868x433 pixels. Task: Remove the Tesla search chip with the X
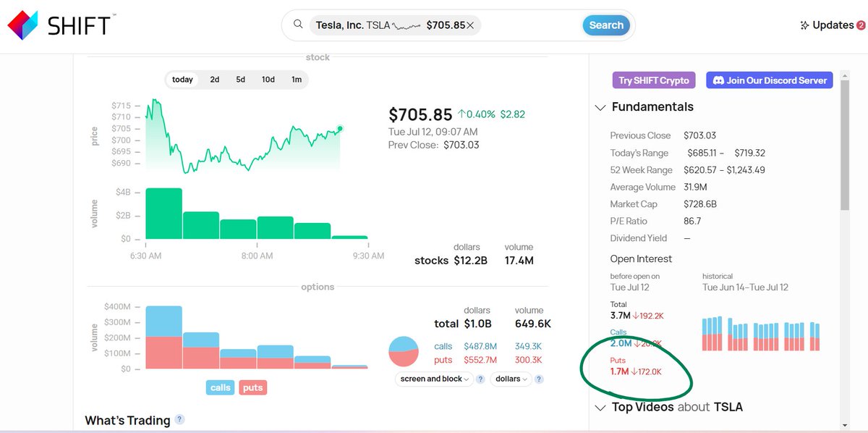point(470,25)
